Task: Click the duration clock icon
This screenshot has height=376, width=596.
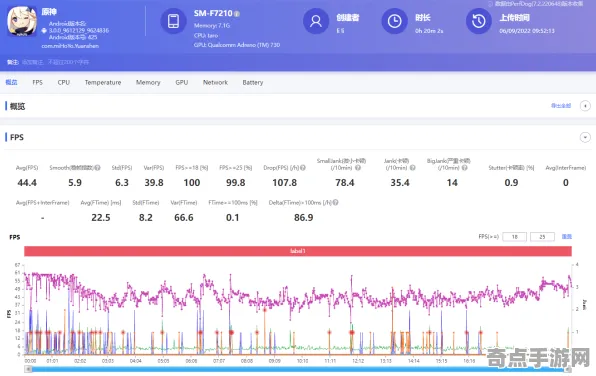Action: pos(395,21)
